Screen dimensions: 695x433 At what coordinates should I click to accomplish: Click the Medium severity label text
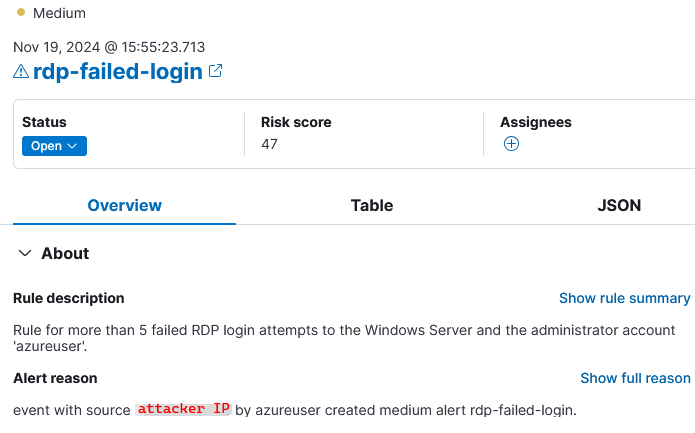point(59,13)
